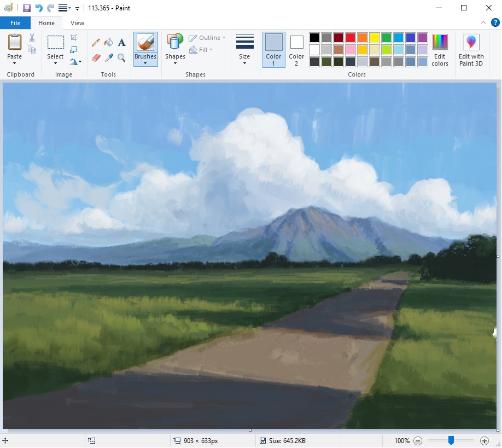The image size is (502, 448).
Task: Select the Text tool
Action: tap(121, 42)
